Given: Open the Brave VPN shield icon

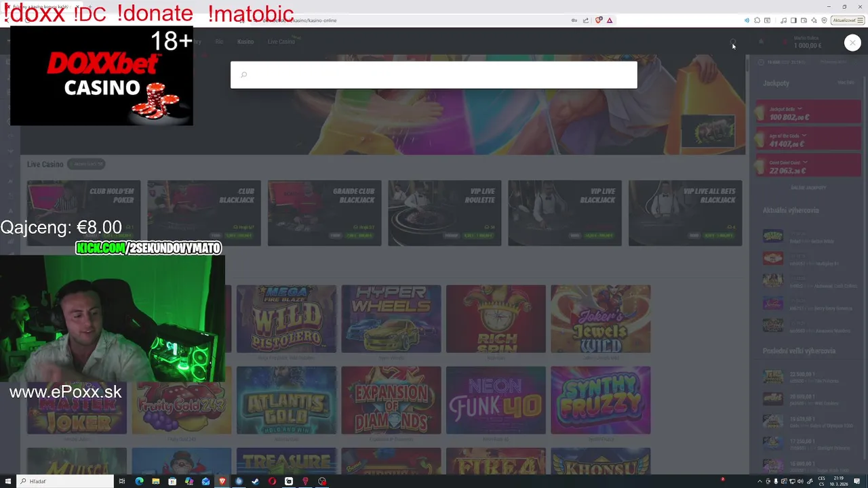Looking at the screenshot, I should click(x=824, y=20).
